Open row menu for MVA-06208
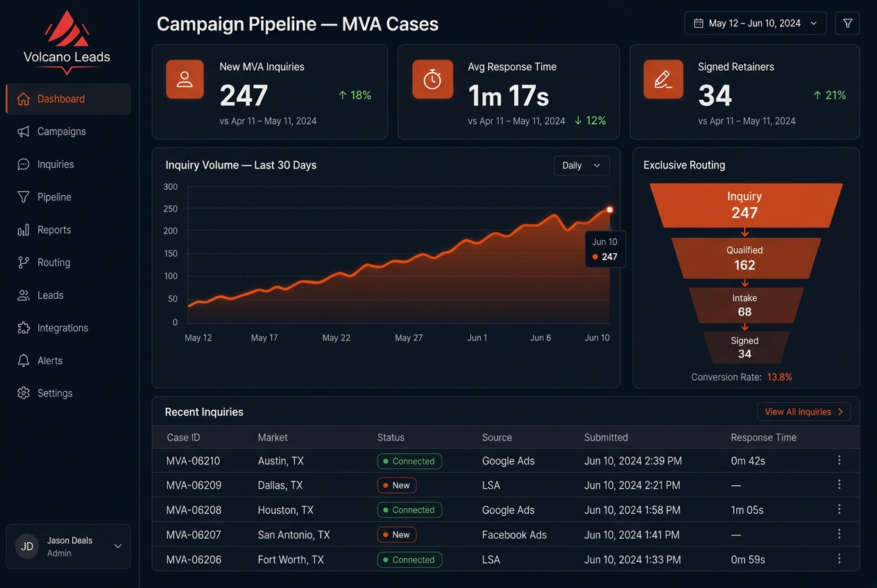Image resolution: width=877 pixels, height=588 pixels. click(x=840, y=509)
